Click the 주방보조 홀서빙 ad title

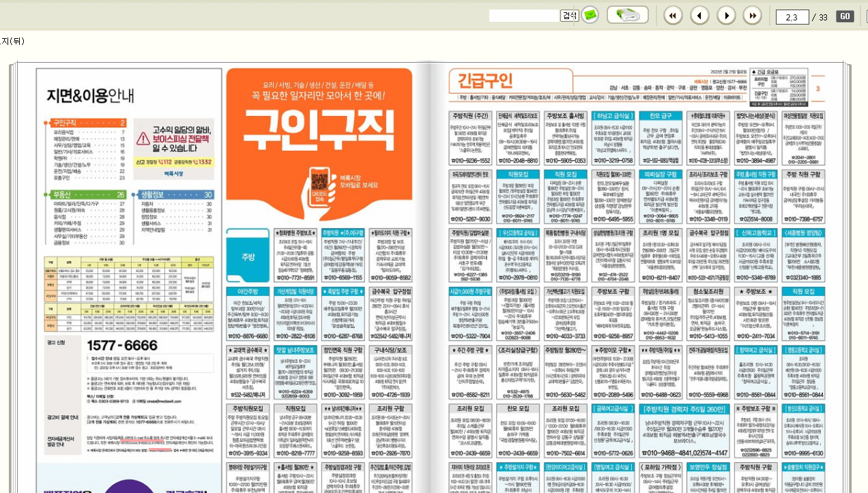(x=565, y=116)
